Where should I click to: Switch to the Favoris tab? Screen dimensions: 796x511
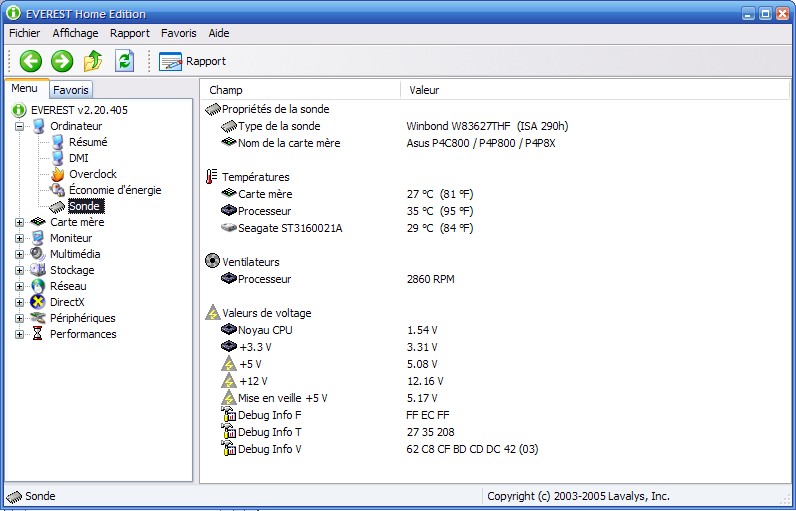click(x=71, y=90)
